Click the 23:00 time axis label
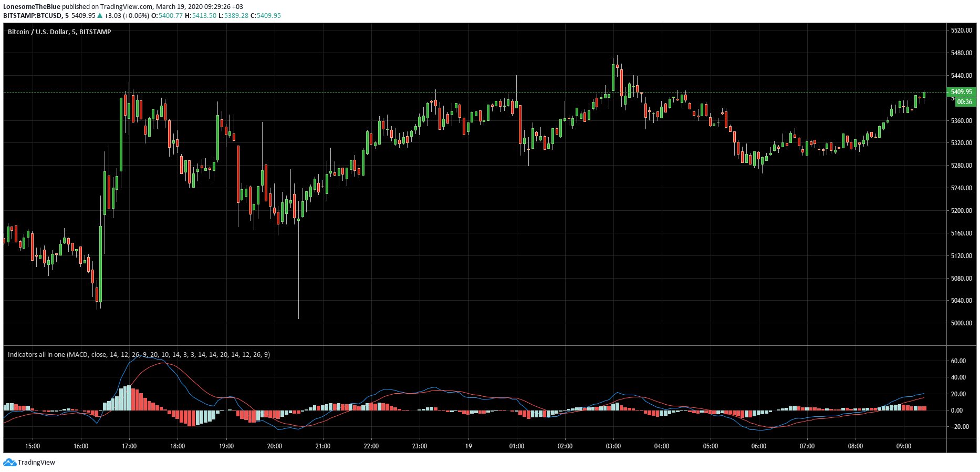980x472 pixels. pos(420,446)
